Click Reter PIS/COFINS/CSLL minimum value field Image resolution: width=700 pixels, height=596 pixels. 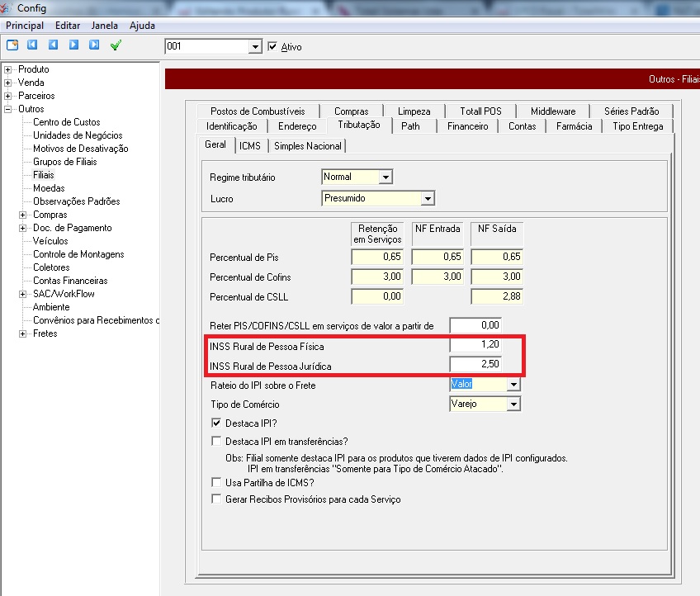(x=475, y=325)
